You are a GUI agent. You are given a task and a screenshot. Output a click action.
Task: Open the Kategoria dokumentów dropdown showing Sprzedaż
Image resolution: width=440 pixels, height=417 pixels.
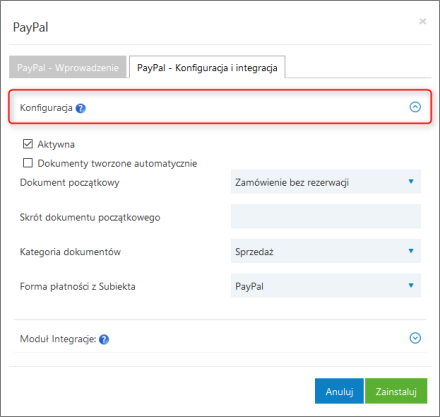pyautogui.click(x=326, y=251)
